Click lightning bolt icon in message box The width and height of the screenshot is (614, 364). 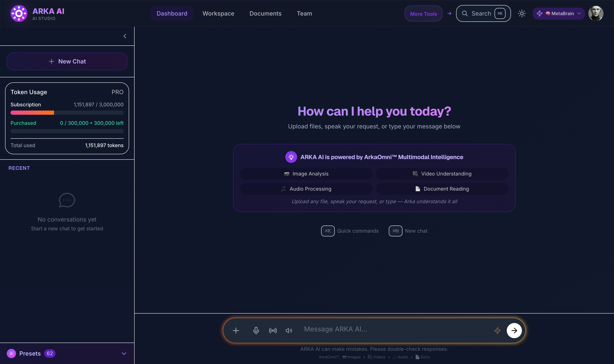pyautogui.click(x=497, y=330)
